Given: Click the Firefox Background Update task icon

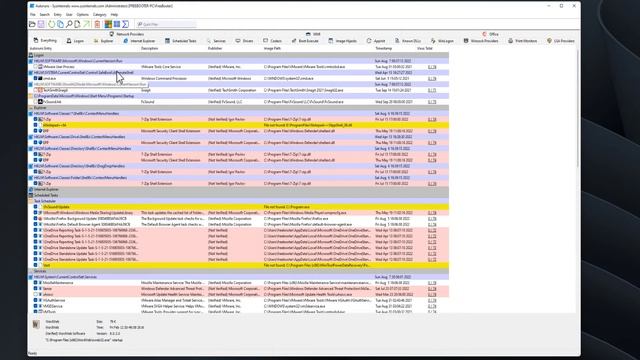Looking at the screenshot, I should [x=40, y=219].
